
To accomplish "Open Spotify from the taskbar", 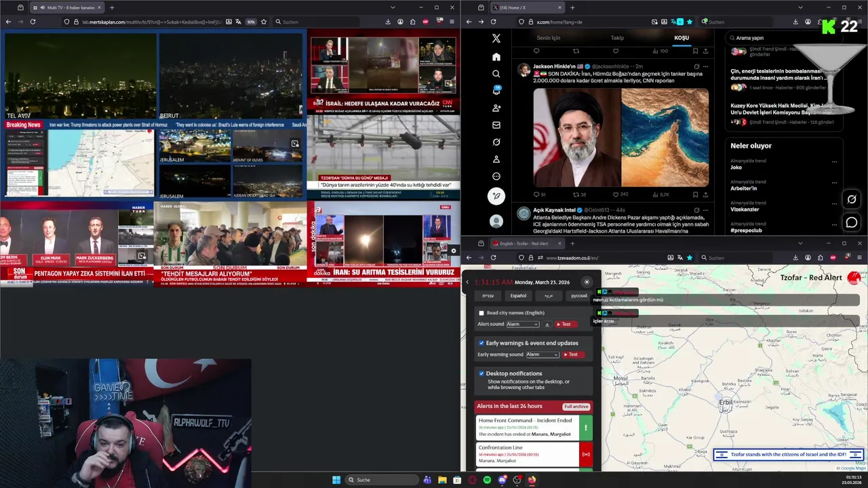I will (487, 480).
